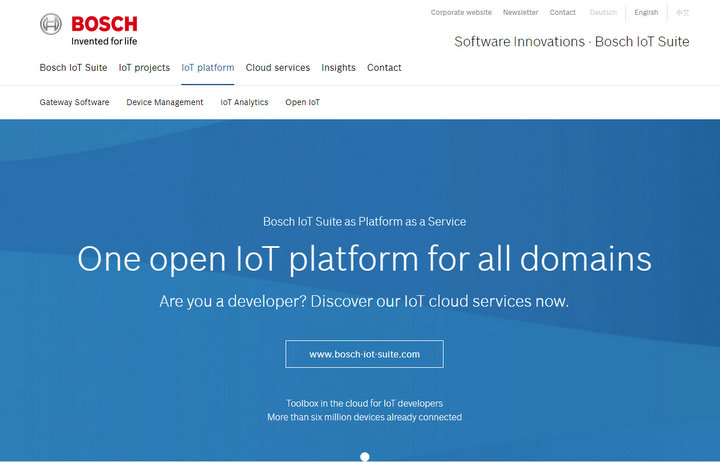Screen dimensions: 720x462
Task: Click the Bosch armature logo icon
Action: [51, 24]
